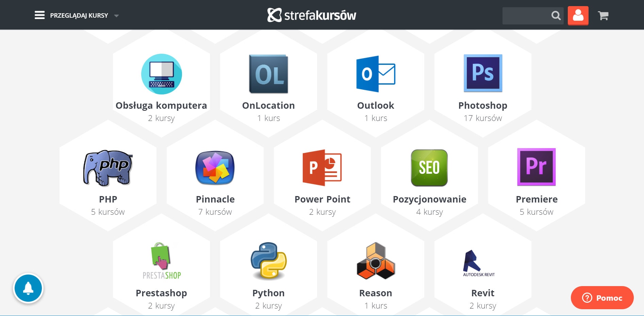Open the Prestashop category title

tap(161, 293)
